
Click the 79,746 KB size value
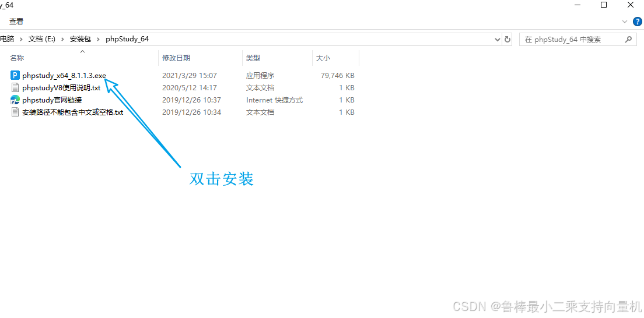[x=337, y=76]
